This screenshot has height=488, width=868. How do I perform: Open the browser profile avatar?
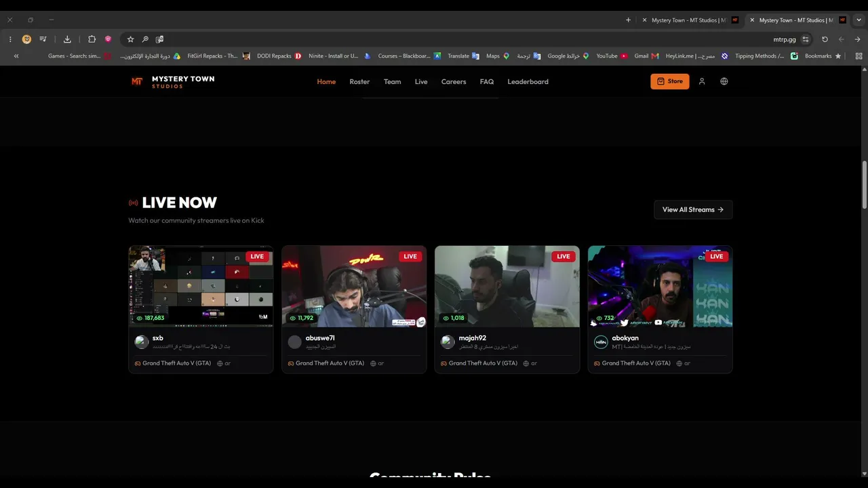click(x=26, y=39)
